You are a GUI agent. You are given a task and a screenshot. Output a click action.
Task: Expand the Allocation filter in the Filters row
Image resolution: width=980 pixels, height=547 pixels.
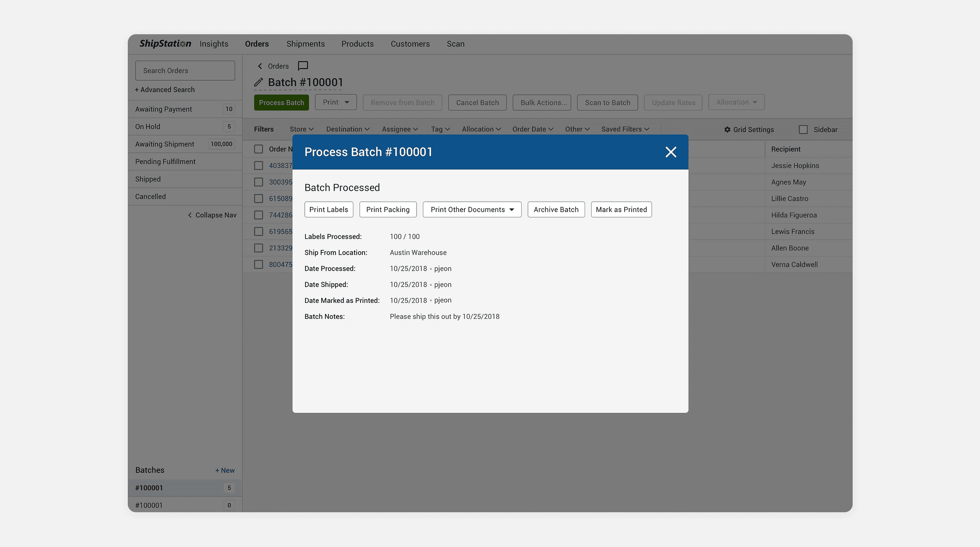(481, 129)
